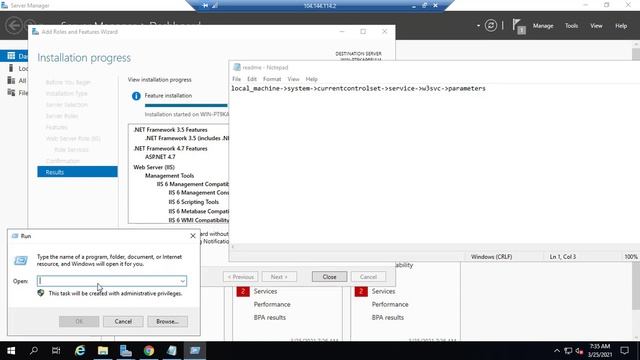Select the Management Tools row
Image resolution: width=640 pixels, height=360 pixels.
click(169, 176)
